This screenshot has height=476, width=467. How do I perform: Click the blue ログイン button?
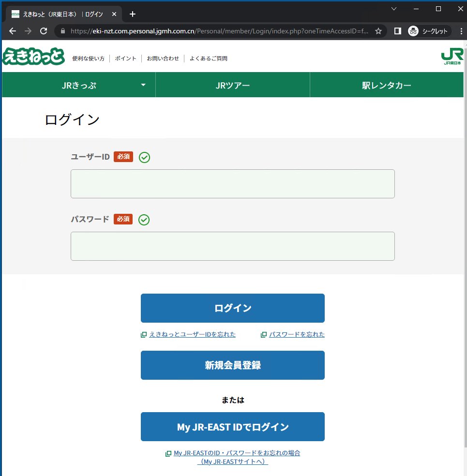233,308
